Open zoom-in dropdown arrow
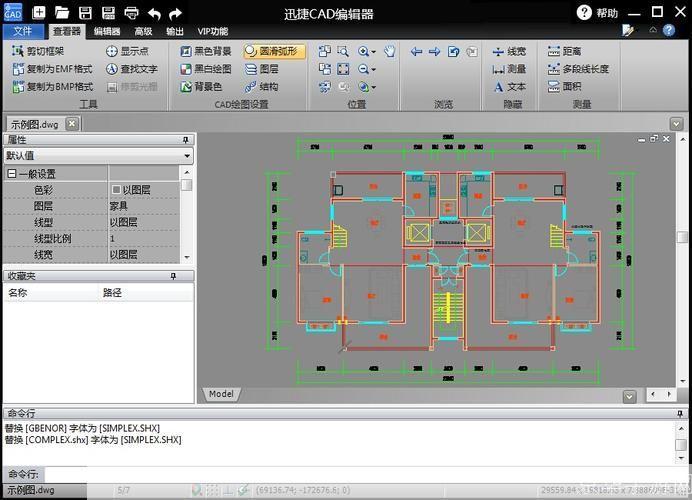 click(x=374, y=52)
